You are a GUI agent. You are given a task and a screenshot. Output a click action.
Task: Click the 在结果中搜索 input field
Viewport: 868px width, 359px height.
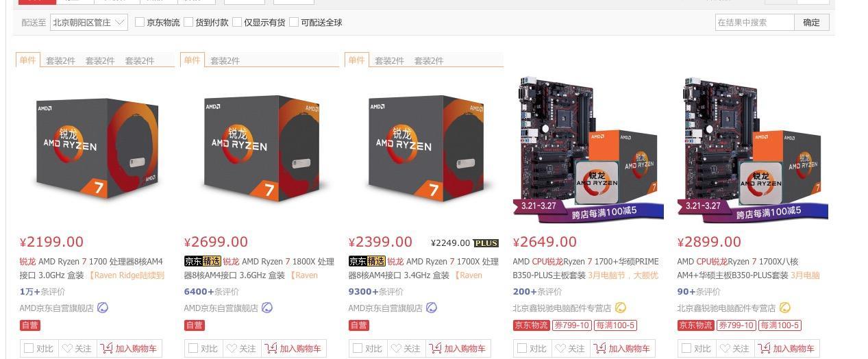click(755, 22)
